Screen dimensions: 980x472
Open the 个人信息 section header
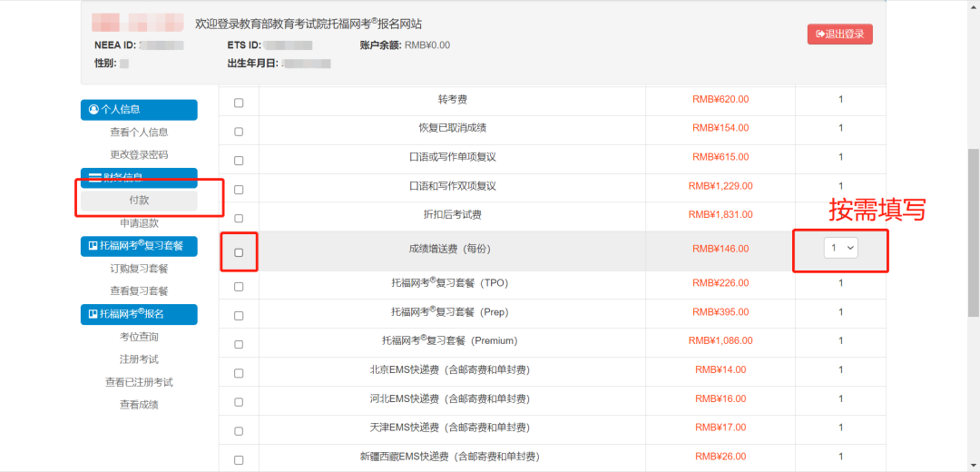[x=139, y=110]
